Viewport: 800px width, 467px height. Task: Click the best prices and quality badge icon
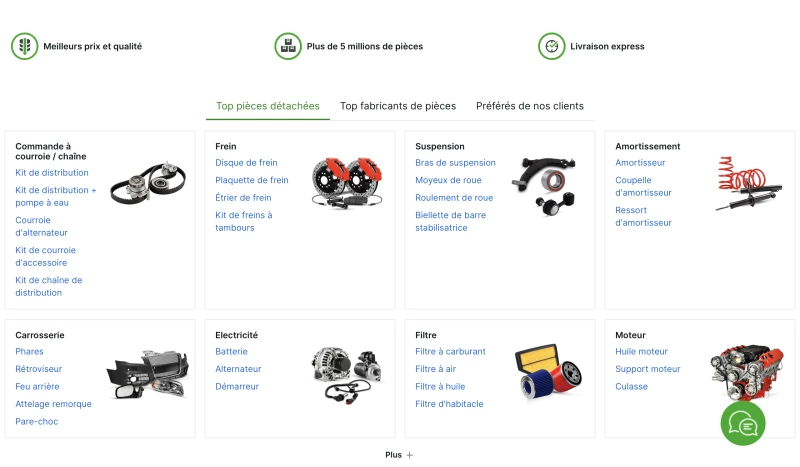[24, 46]
